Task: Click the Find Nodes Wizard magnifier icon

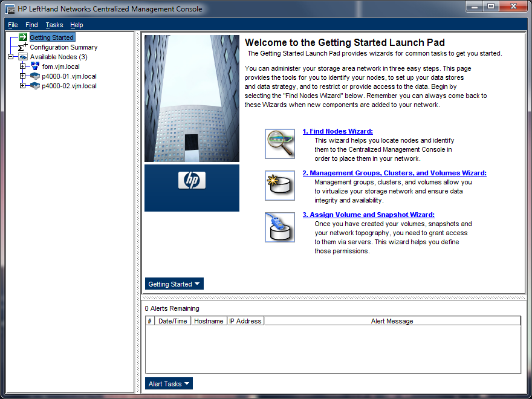Action: [x=280, y=144]
